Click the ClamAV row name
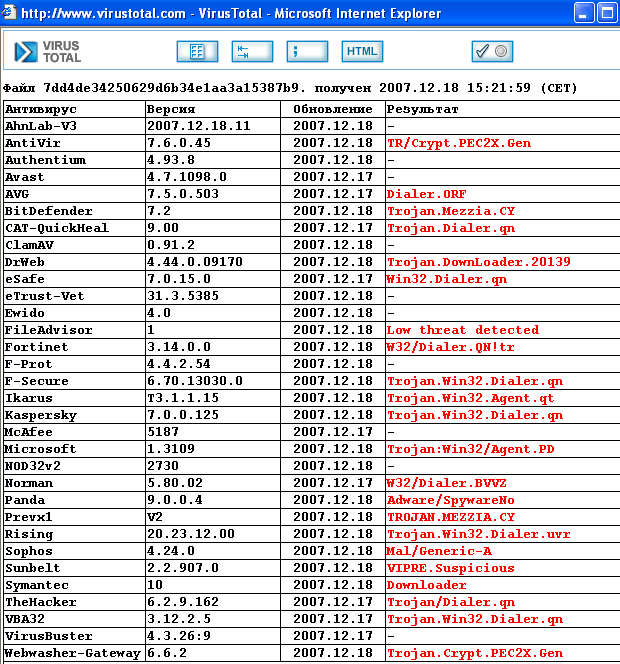Viewport: 620px width, 664px height. point(29,245)
